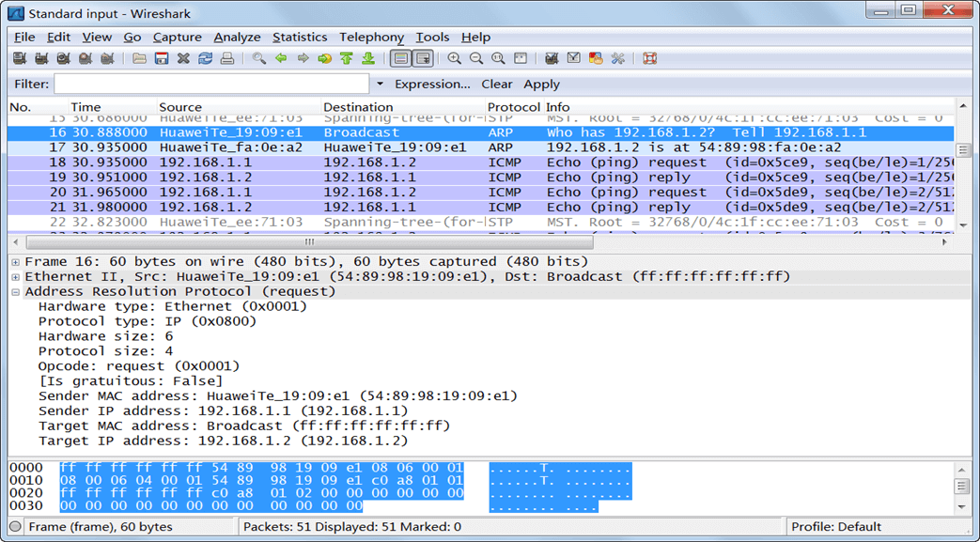Collapse the Address Resolution Protocol node
This screenshot has height=542, width=980.
pos(16,292)
